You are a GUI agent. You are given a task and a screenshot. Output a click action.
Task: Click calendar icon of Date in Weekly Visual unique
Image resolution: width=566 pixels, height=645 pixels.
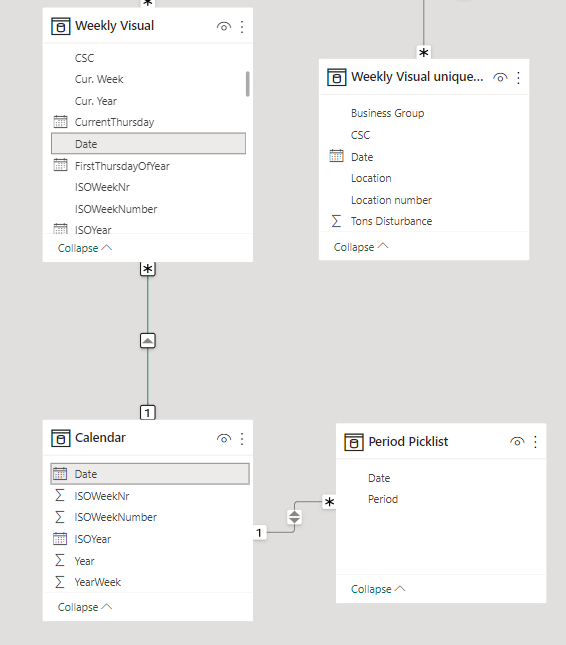(x=336, y=156)
